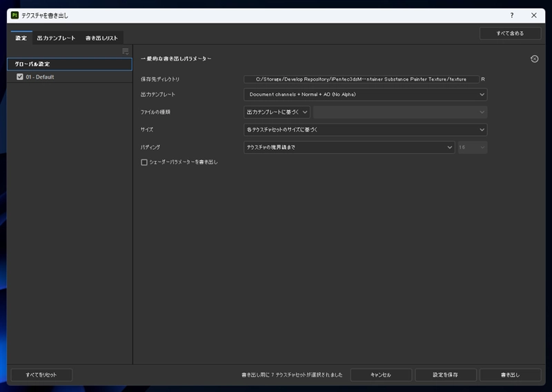This screenshot has width=552, height=392.
Task: Click the 書き出し export button
Action: pyautogui.click(x=510, y=375)
